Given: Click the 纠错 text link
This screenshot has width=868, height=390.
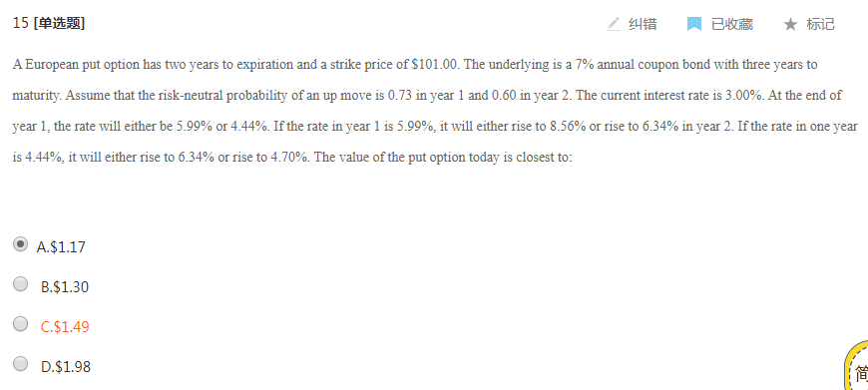Looking at the screenshot, I should 643,24.
